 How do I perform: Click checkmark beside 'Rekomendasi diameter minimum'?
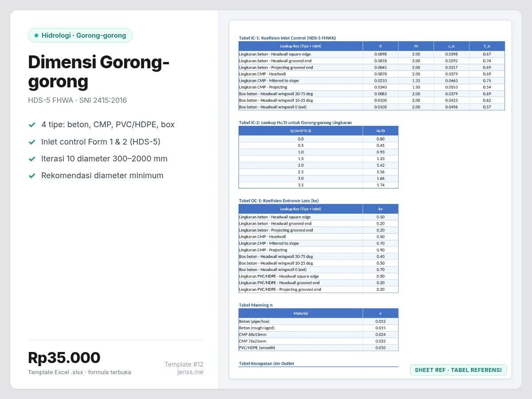(x=32, y=176)
